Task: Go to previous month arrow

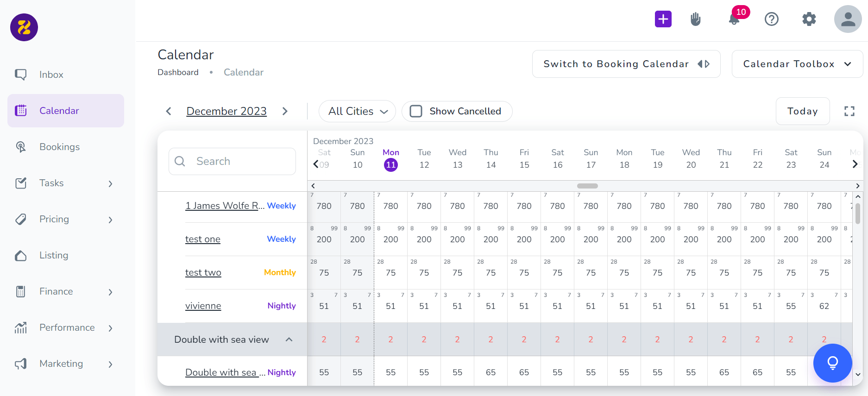Action: (x=169, y=111)
